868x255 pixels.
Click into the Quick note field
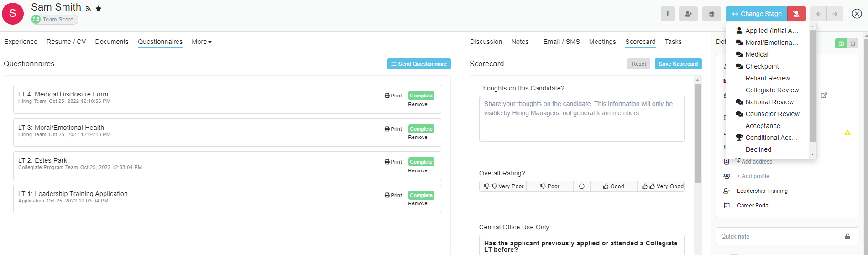click(x=780, y=236)
